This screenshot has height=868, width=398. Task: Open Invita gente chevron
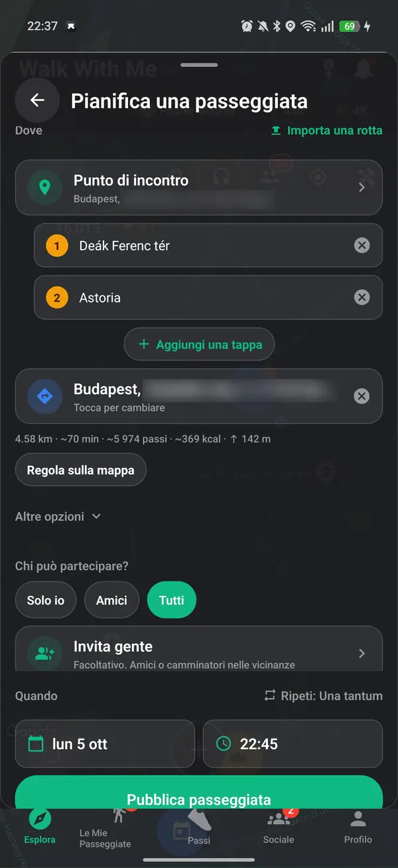(362, 654)
